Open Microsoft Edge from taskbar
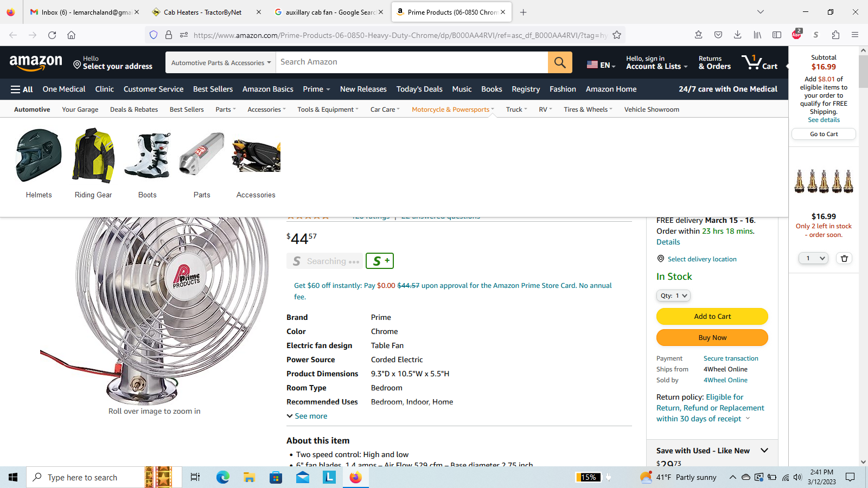Screen dimensions: 868x488 coord(222,477)
